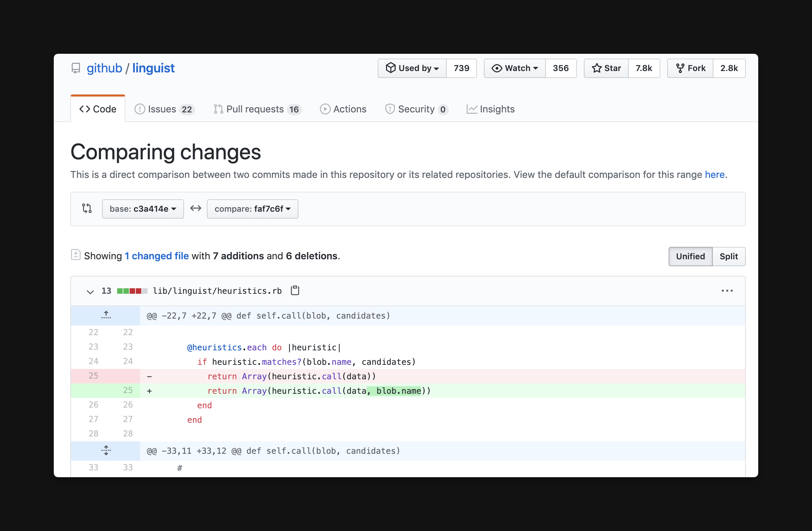Go to the Issues tab
The height and width of the screenshot is (531, 812).
tap(164, 109)
